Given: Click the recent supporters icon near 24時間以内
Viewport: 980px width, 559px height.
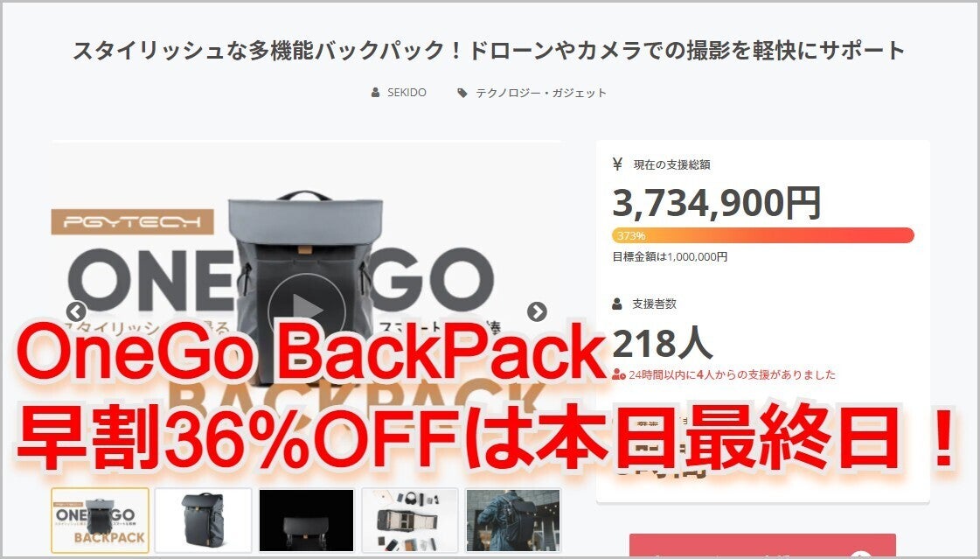Looking at the screenshot, I should (x=619, y=374).
